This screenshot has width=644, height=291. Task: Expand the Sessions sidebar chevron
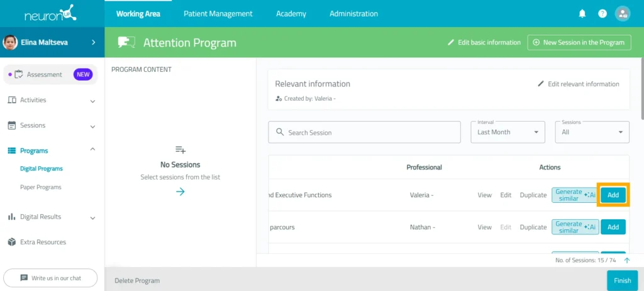93,127
